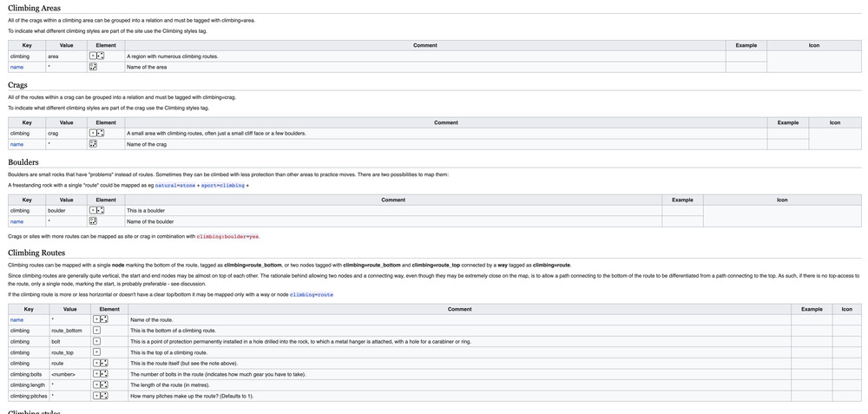Click the node icon in the bolt row
868x414 pixels.
click(96, 342)
